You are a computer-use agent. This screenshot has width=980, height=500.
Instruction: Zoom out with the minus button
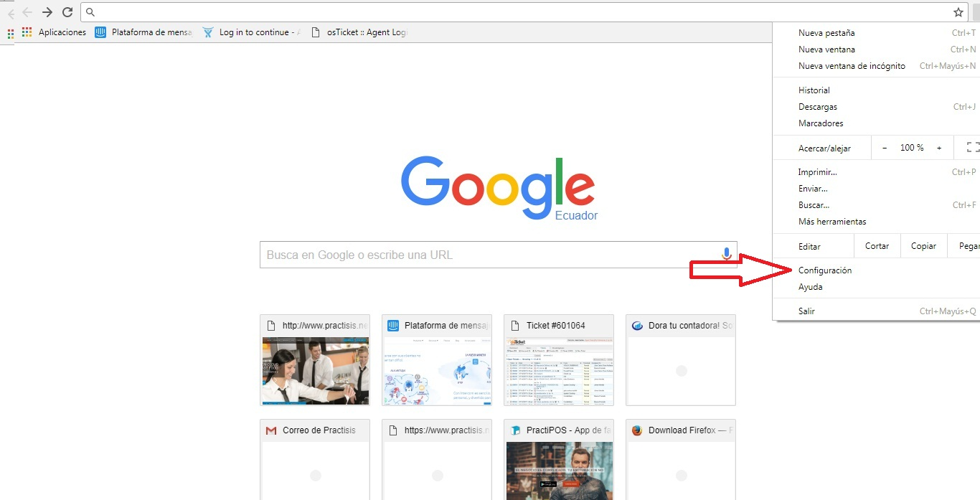(885, 148)
